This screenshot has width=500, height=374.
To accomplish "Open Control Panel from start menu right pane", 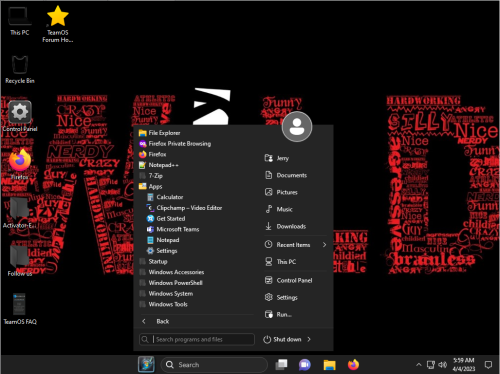I will 288,280.
